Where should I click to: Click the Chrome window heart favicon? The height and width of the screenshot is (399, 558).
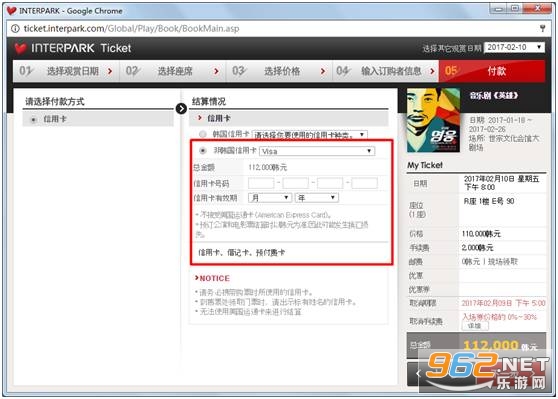pyautogui.click(x=12, y=10)
